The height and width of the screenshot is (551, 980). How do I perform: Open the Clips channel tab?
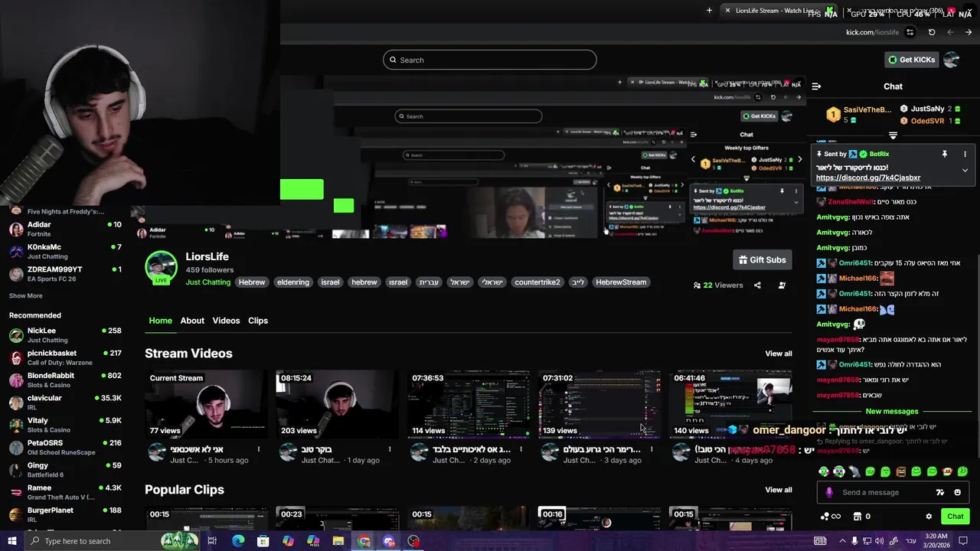258,321
